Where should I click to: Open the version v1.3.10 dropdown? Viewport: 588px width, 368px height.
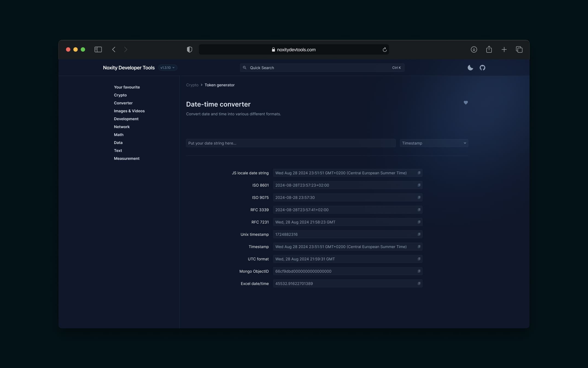point(168,68)
